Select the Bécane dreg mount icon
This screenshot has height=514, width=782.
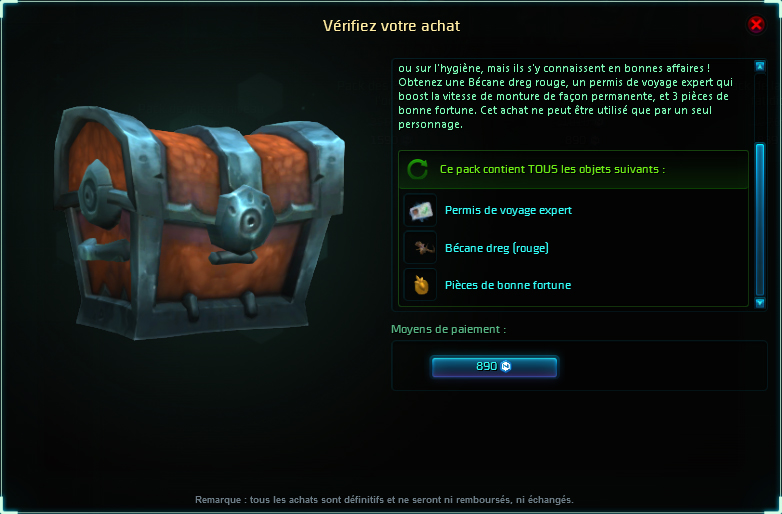click(420, 248)
